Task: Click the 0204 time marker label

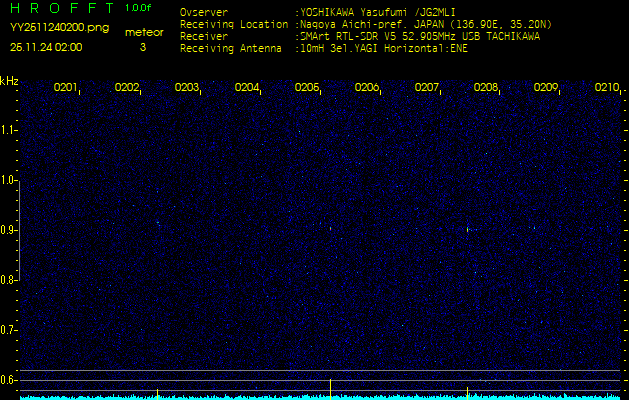Action: [247, 87]
